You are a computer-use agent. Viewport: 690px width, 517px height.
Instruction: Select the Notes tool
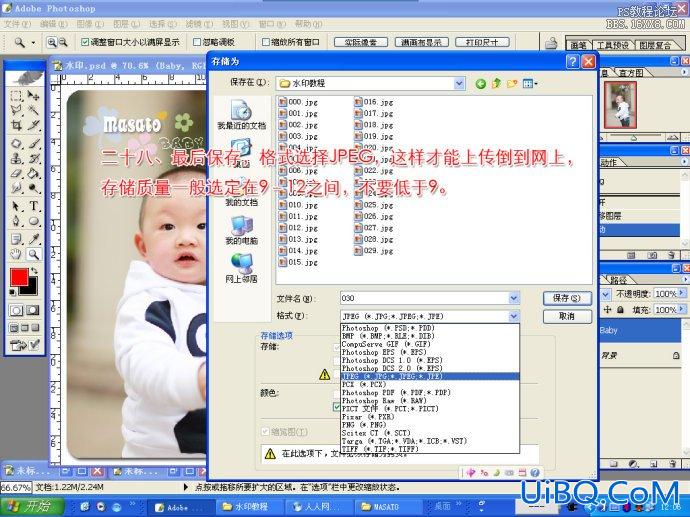[17, 239]
